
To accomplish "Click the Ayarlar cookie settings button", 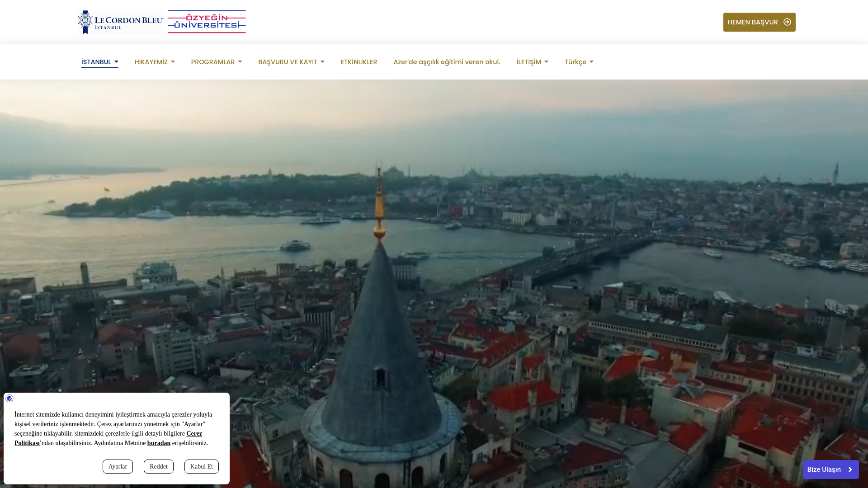I will point(118,467).
